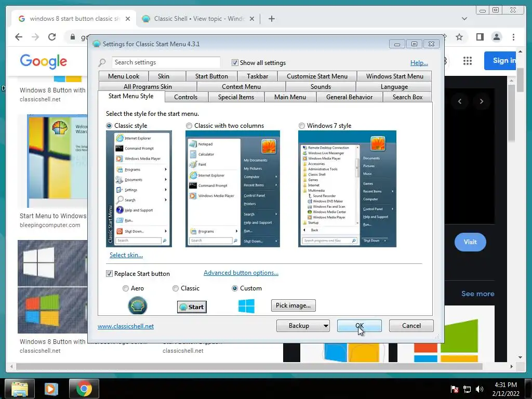Click the custom Windows logo button image

click(x=246, y=305)
